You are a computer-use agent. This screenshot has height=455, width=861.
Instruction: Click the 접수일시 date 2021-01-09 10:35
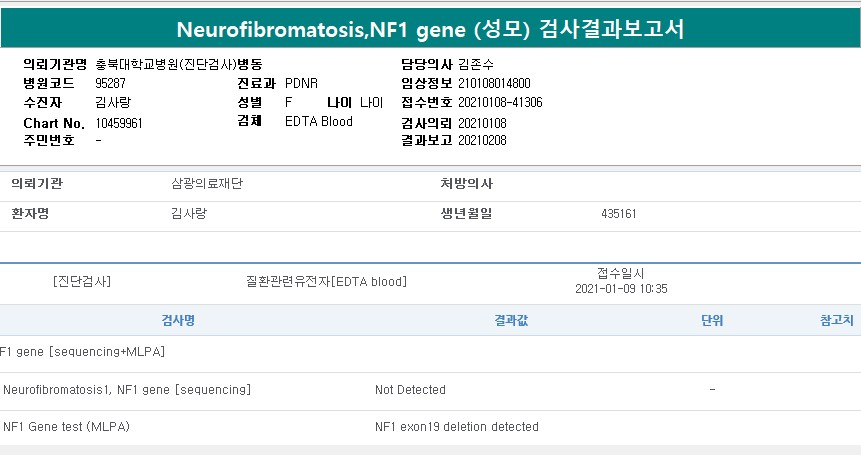(621, 289)
